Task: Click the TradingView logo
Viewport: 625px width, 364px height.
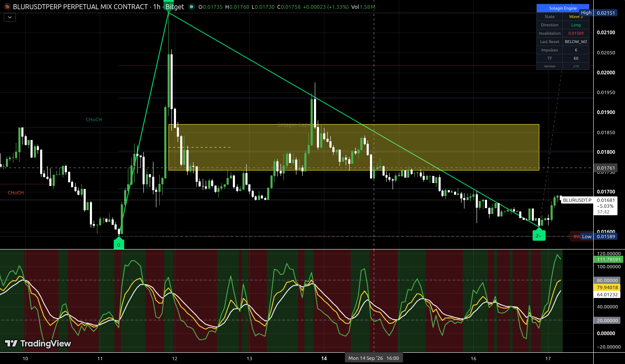Action: [38, 344]
